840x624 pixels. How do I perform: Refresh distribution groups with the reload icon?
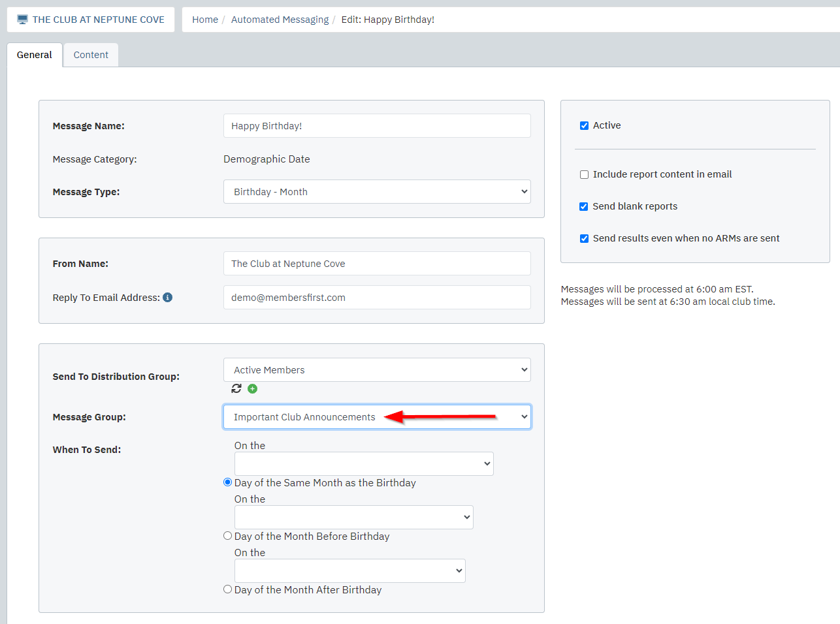pos(236,388)
